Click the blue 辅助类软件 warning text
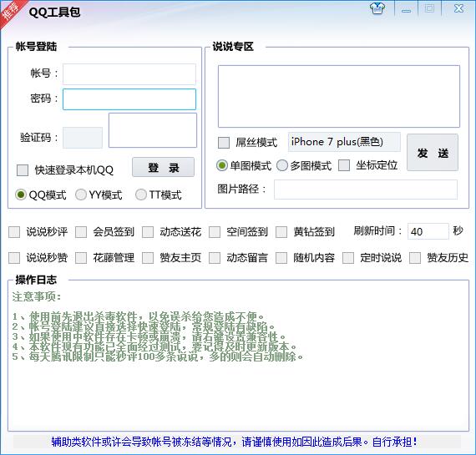The width and height of the screenshot is (476, 455). coord(234,442)
